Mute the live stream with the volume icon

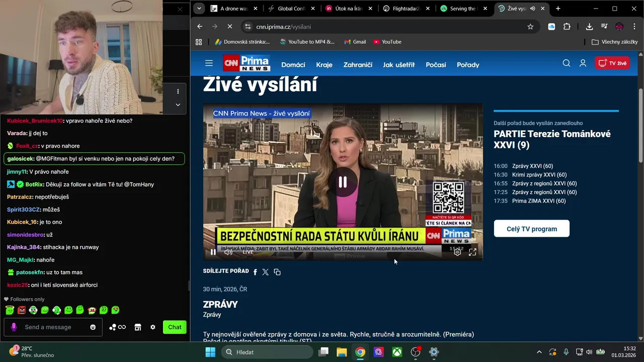click(x=228, y=252)
